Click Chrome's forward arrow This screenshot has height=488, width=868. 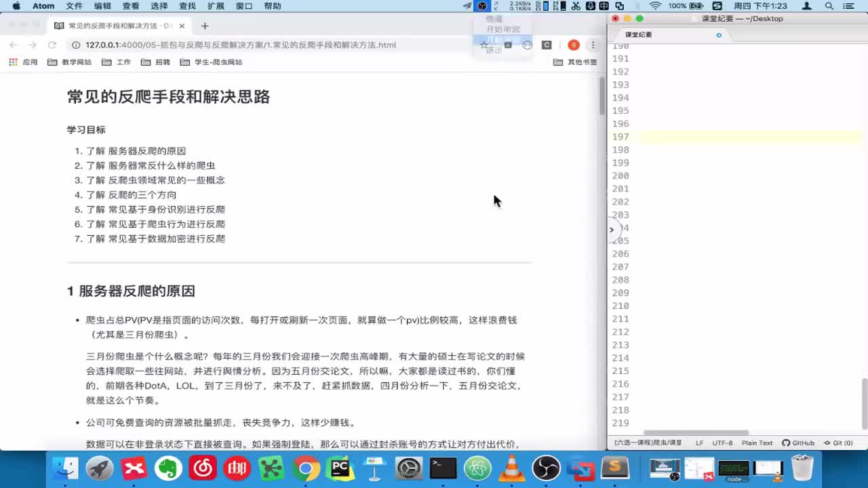coord(32,45)
